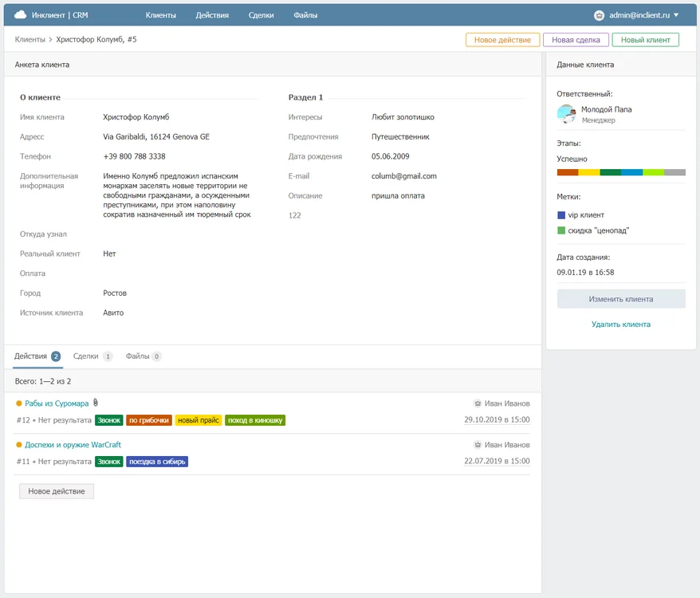
Task: Switch to the Файлы tab
Action: [143, 356]
